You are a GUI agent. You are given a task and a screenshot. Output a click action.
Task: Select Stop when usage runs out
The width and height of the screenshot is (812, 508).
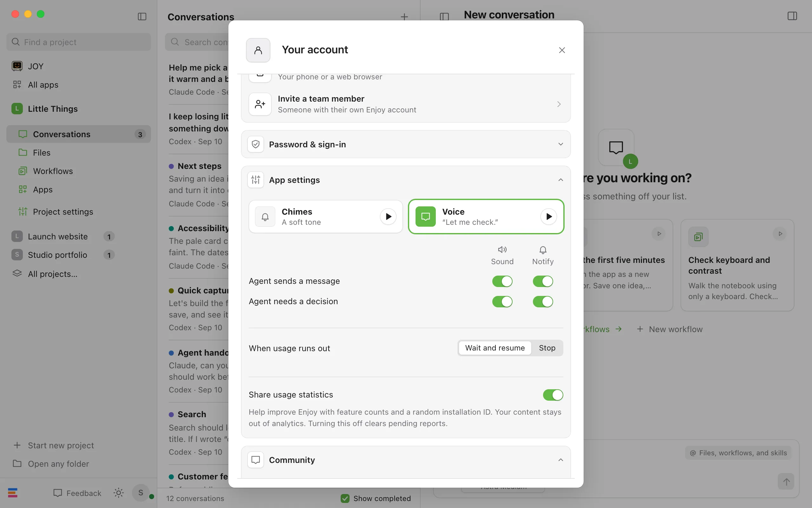[x=547, y=348]
